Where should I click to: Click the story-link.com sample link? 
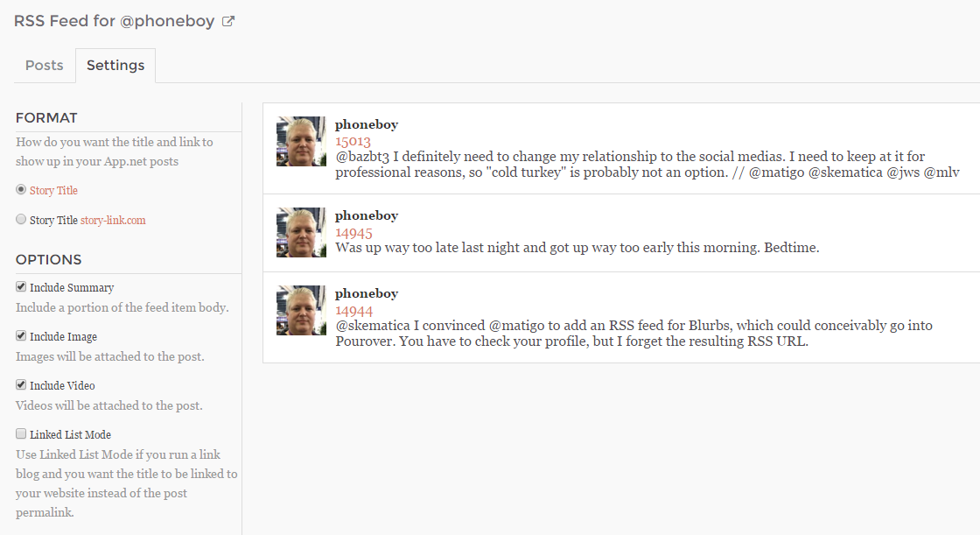(x=113, y=221)
